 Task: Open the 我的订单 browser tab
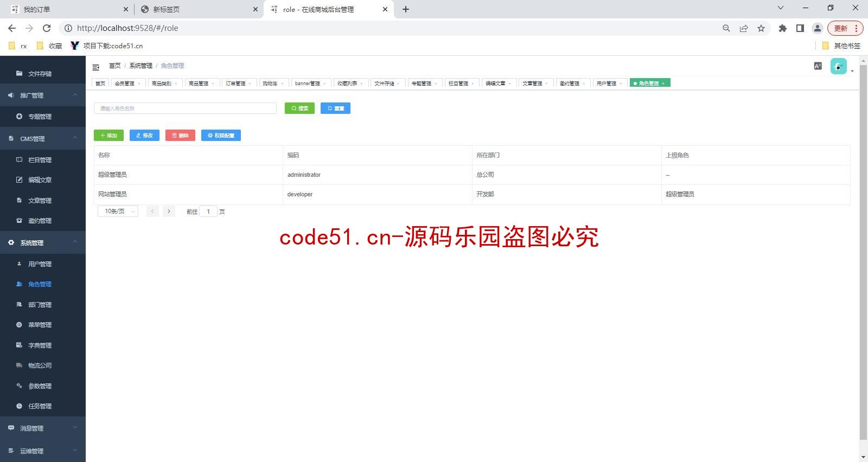coord(66,9)
